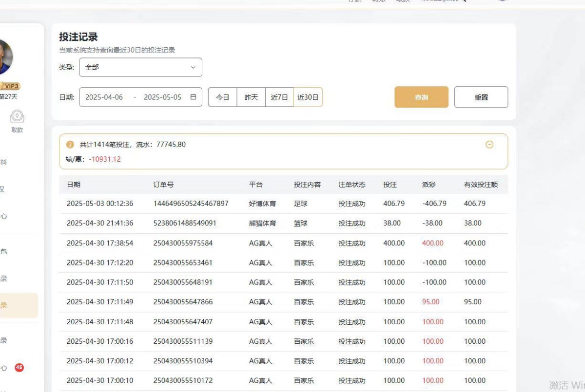Click the red payout value 400.00
The image size is (585, 392).
pyautogui.click(x=432, y=243)
